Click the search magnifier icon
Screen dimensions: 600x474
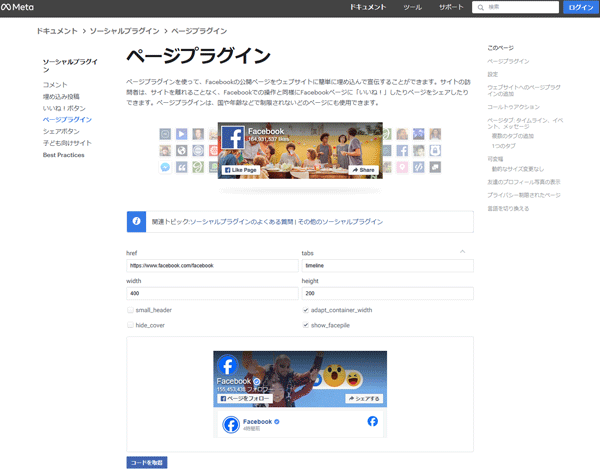pos(481,7)
